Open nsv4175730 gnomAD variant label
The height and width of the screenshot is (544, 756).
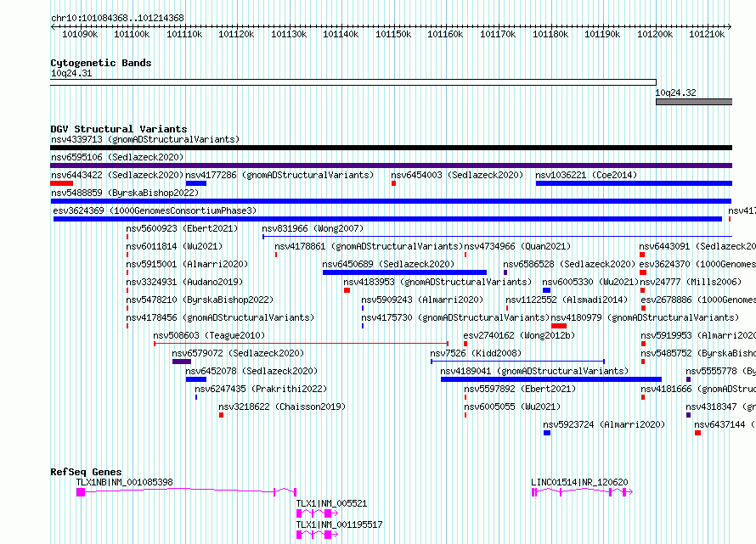click(x=455, y=318)
